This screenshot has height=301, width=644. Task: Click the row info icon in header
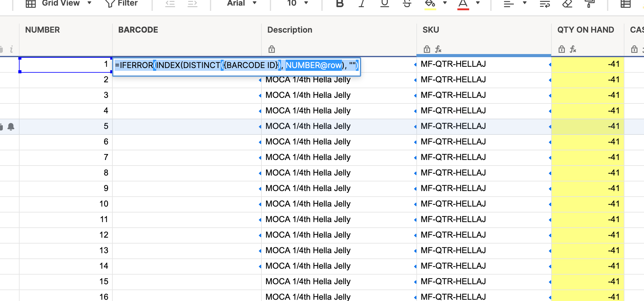11,49
